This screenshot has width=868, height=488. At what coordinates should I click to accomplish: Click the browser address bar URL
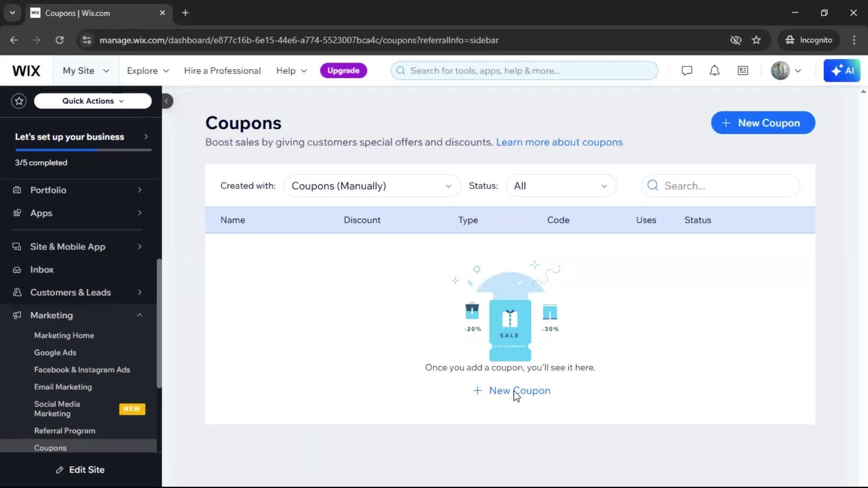coord(299,40)
